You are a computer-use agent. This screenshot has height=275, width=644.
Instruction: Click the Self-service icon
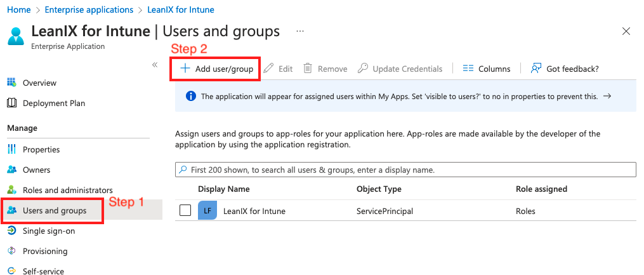pos(11,271)
